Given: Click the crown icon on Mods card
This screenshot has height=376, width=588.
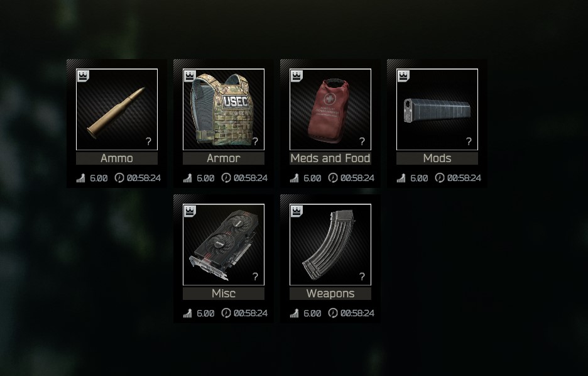Looking at the screenshot, I should (403, 76).
